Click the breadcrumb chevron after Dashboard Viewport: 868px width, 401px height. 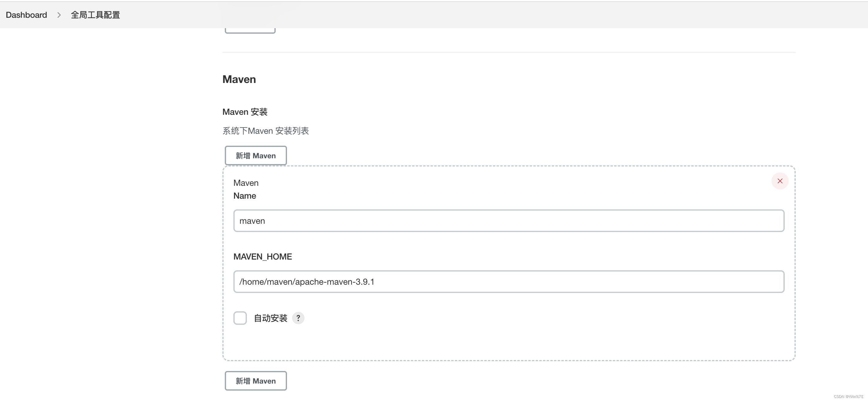(59, 15)
